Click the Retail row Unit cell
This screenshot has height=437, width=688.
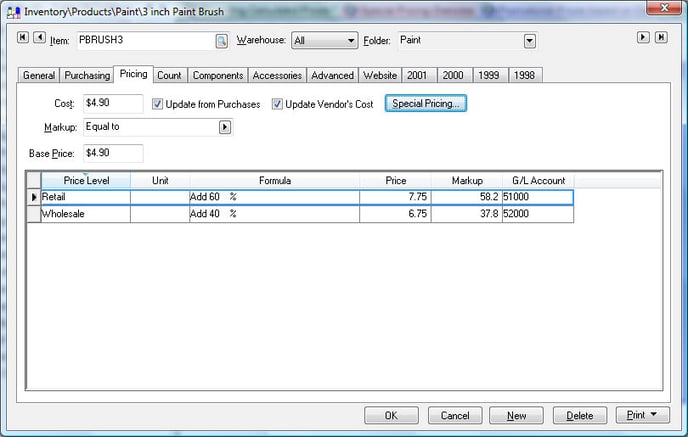[x=160, y=197]
